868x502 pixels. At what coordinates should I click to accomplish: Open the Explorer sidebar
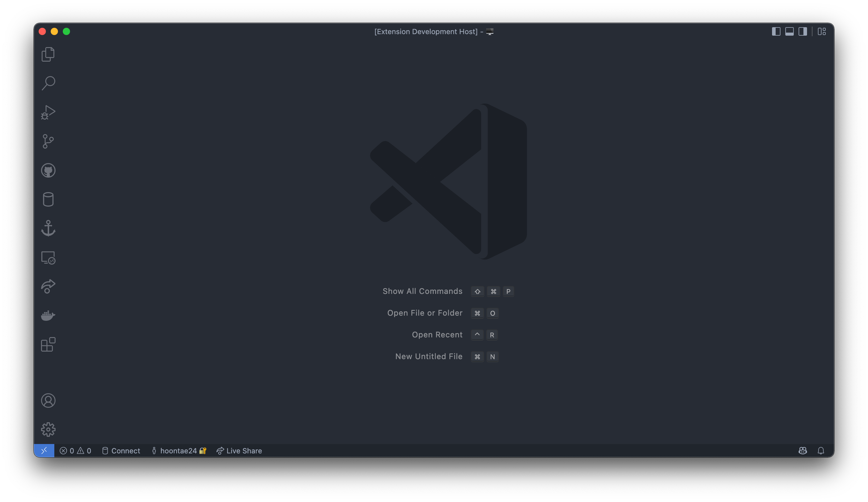coord(48,54)
